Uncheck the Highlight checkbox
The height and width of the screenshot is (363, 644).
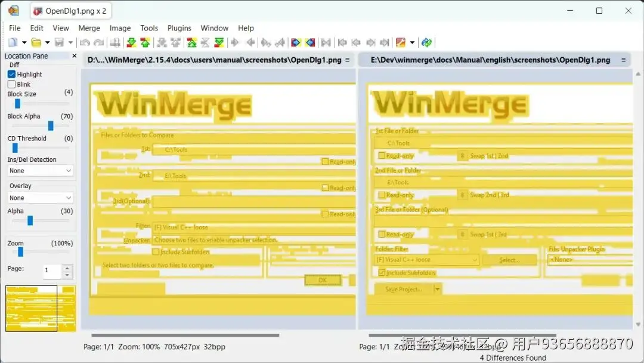[x=11, y=74]
